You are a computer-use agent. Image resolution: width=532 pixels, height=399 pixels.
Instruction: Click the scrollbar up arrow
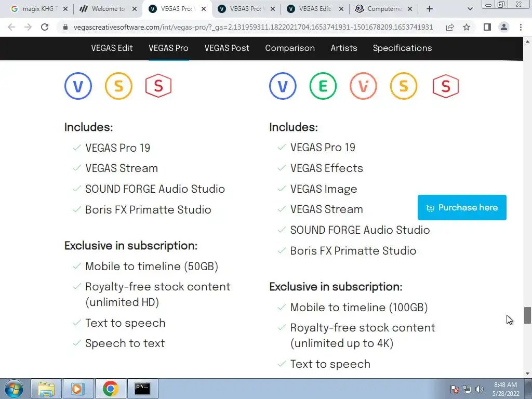click(527, 42)
